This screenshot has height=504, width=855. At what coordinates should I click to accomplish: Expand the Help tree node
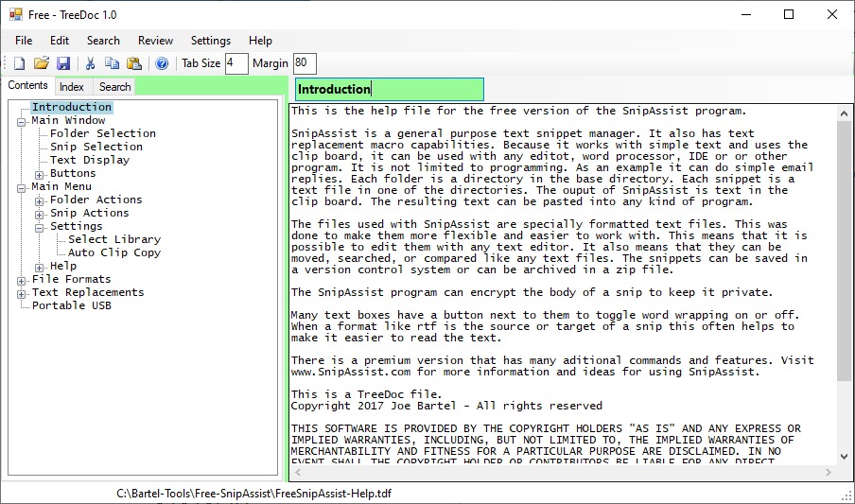40,268
